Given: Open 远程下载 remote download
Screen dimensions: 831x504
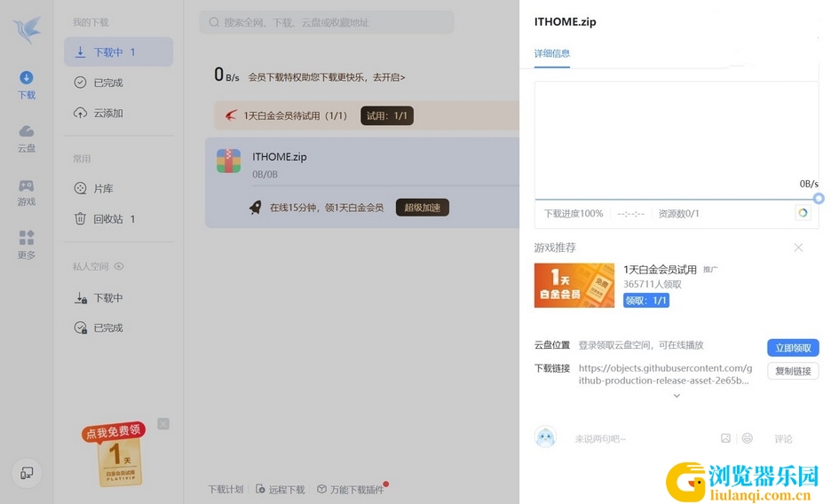Looking at the screenshot, I should [281, 490].
